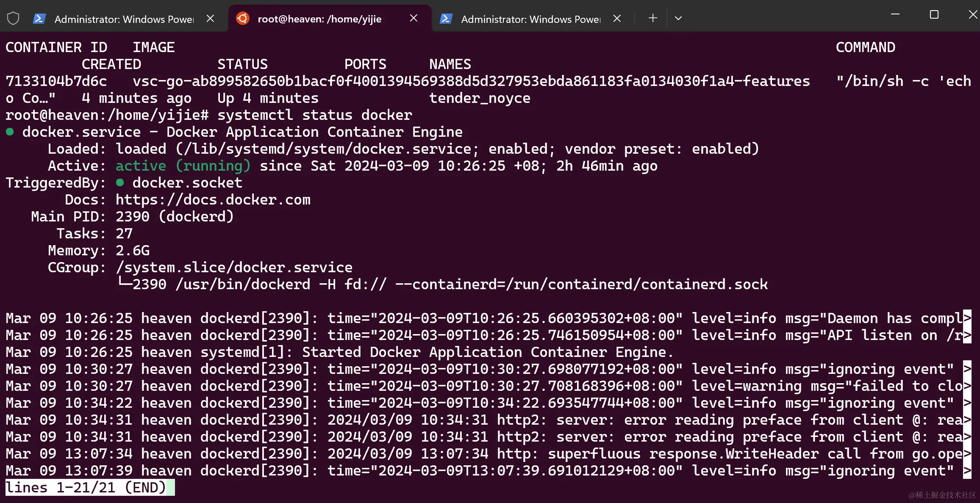Close the root@heaven tab

[x=414, y=18]
